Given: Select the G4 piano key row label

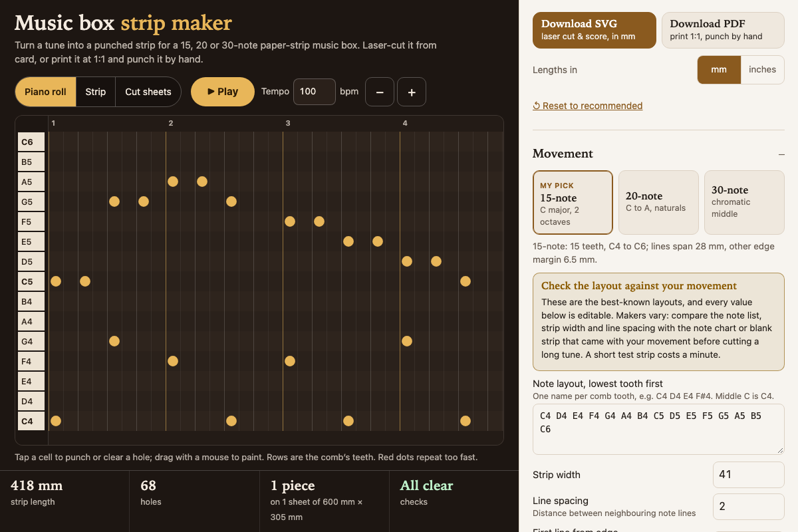Looking at the screenshot, I should tap(31, 341).
